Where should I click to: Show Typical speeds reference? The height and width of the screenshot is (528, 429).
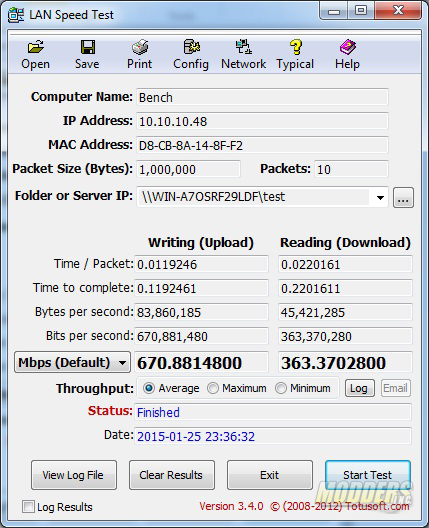pos(295,55)
